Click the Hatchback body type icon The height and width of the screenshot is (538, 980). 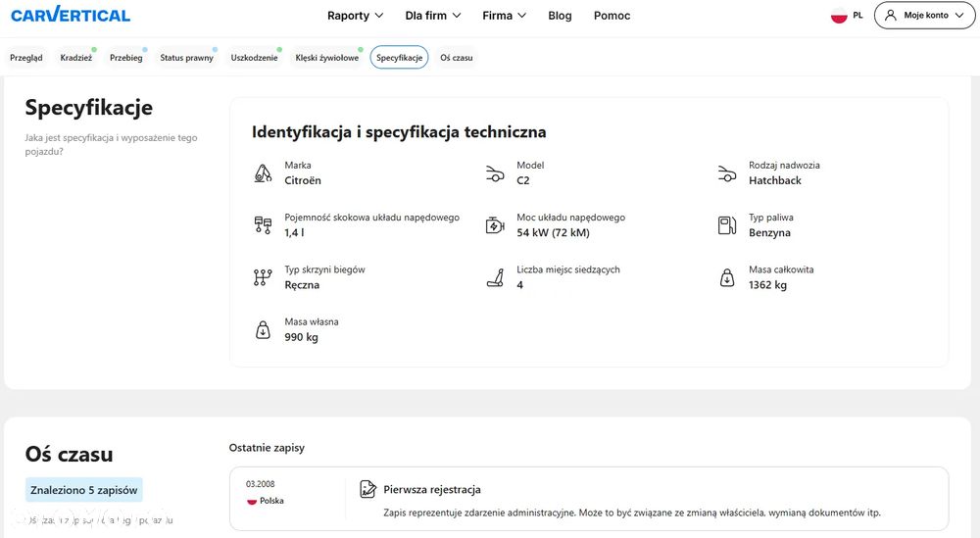pyautogui.click(x=726, y=173)
